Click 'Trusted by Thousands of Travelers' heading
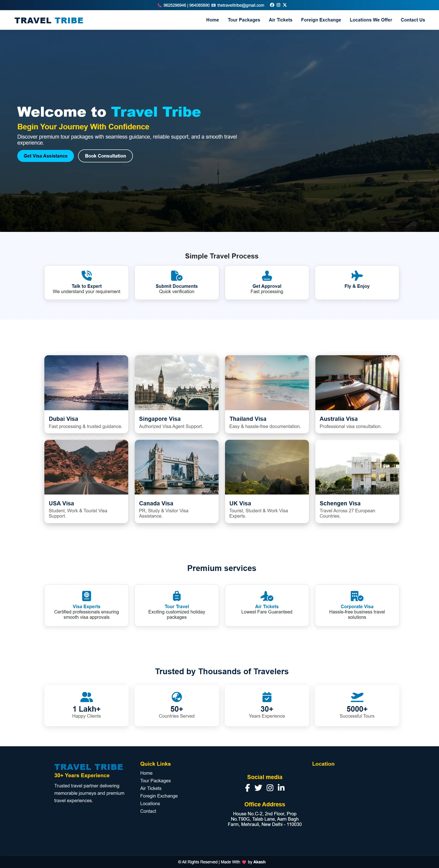The width and height of the screenshot is (439, 868). (x=222, y=671)
